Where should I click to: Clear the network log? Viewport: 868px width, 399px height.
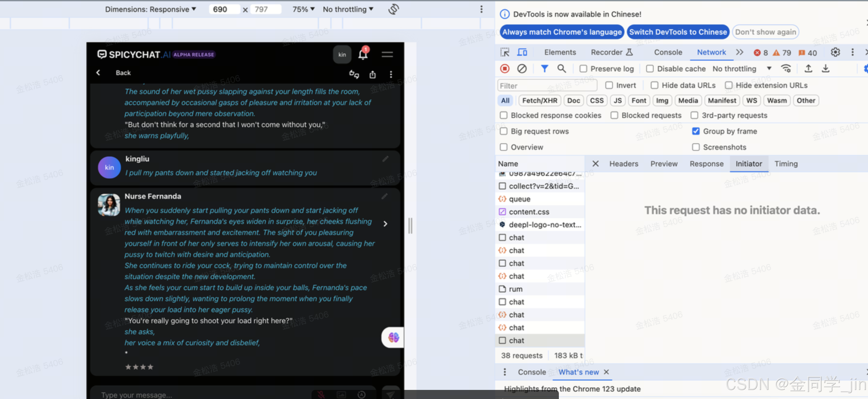[x=522, y=69]
